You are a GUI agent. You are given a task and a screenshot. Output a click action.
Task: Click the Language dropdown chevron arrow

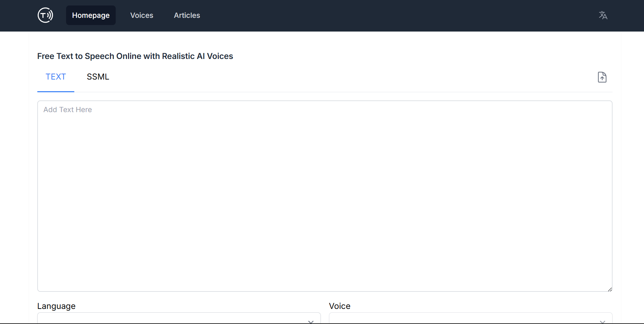[311, 322]
